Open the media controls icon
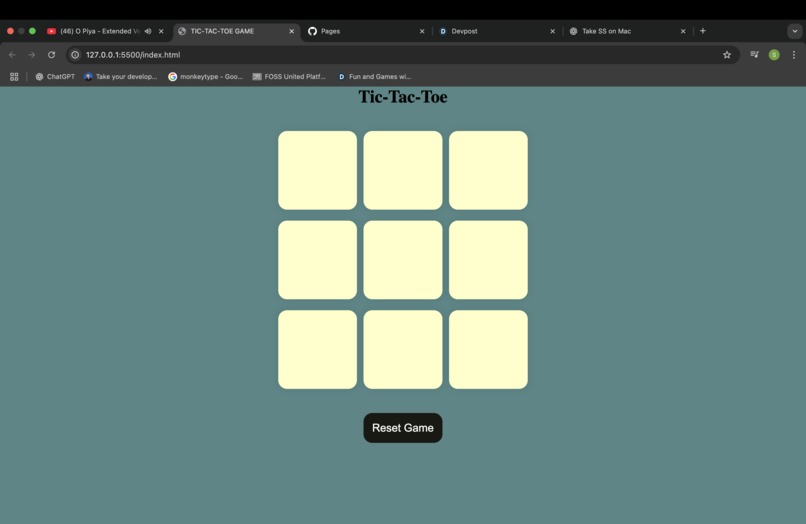806x524 pixels. [755, 55]
